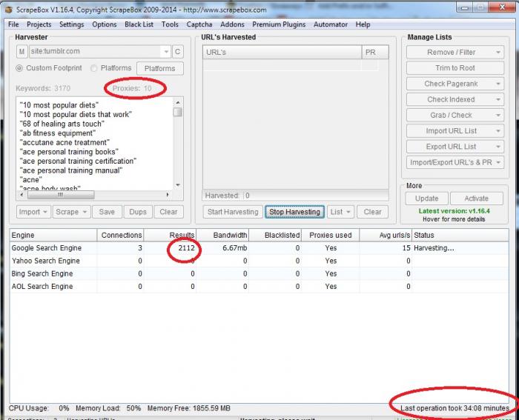This screenshot has height=420, width=519.
Task: Click keyword list horizontal scrollbar thumb
Action: coord(61,195)
